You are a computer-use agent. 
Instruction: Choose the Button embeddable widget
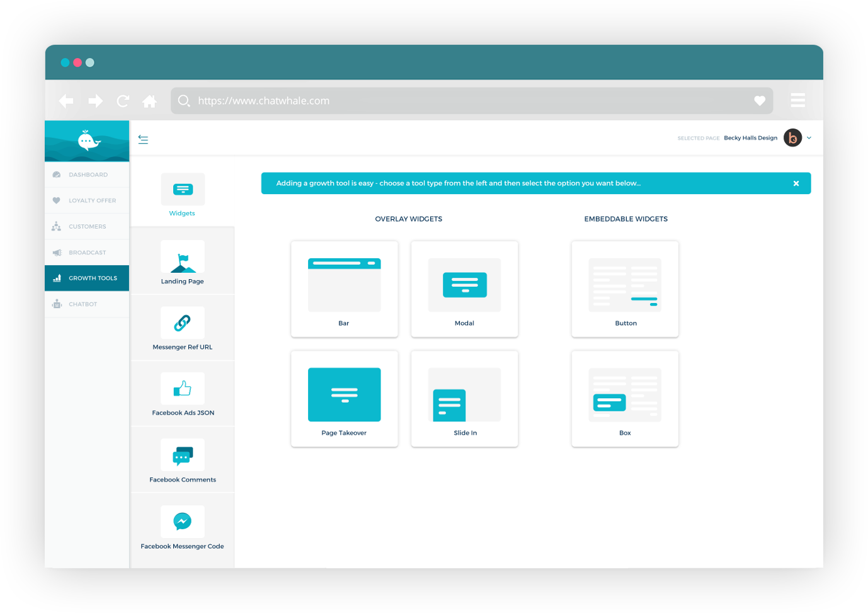[x=625, y=289]
